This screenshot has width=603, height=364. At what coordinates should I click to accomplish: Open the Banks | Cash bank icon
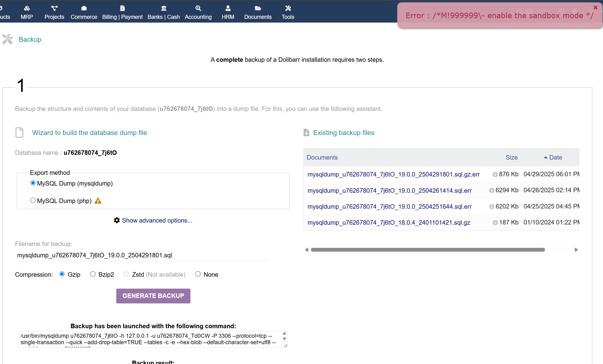tap(164, 8)
